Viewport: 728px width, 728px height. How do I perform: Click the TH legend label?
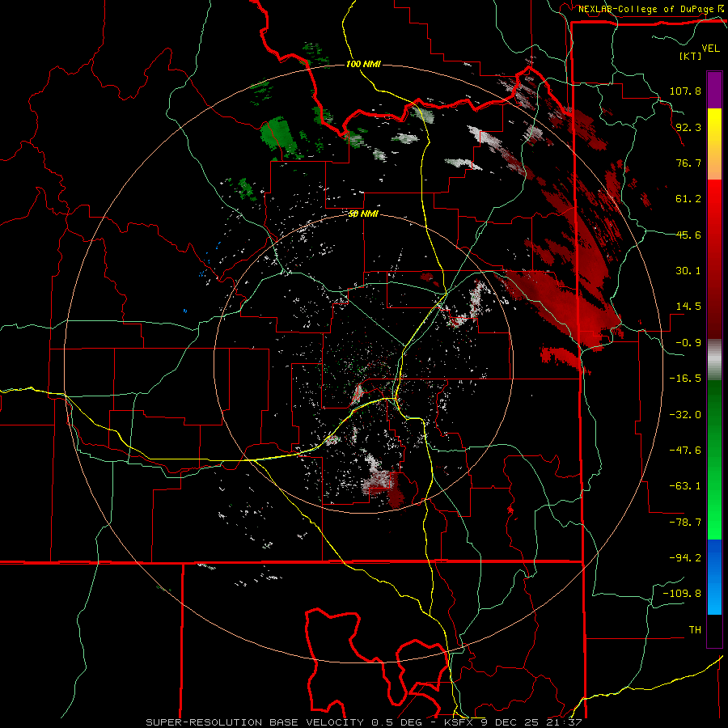(x=695, y=629)
